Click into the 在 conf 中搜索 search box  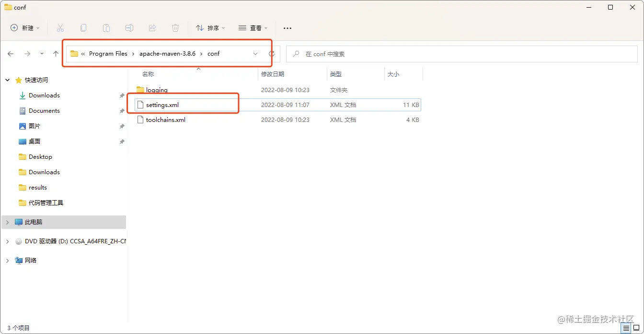tap(462, 54)
